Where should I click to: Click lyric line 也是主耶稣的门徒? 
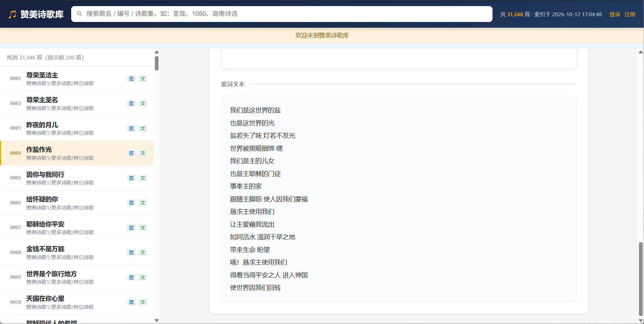click(255, 174)
